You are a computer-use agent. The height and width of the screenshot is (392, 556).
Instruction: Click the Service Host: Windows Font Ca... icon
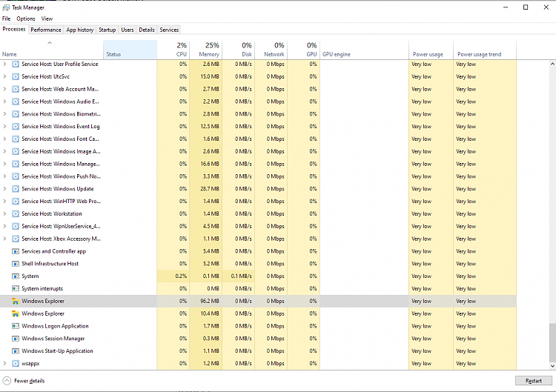pos(16,139)
